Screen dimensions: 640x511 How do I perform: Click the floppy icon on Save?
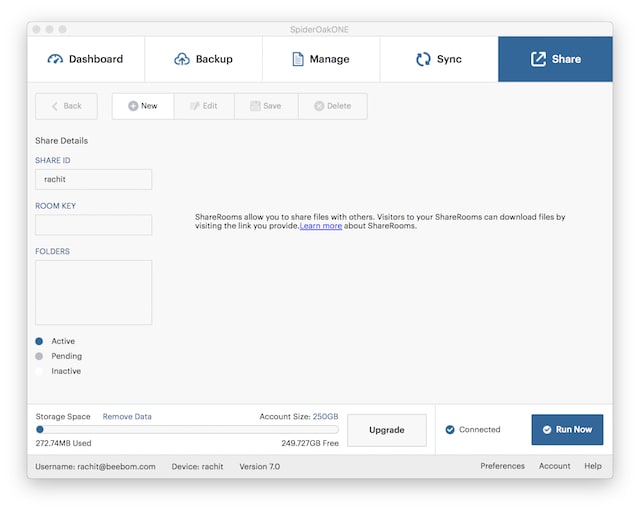click(255, 106)
